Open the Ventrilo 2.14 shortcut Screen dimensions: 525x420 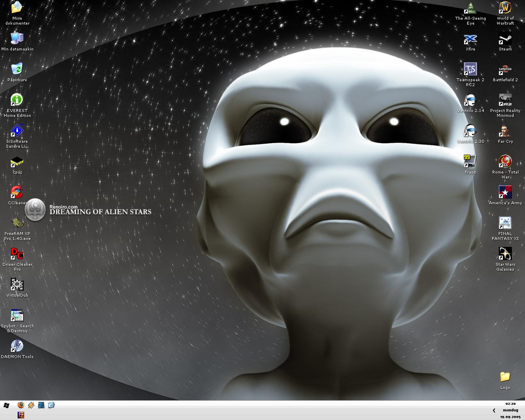470,100
